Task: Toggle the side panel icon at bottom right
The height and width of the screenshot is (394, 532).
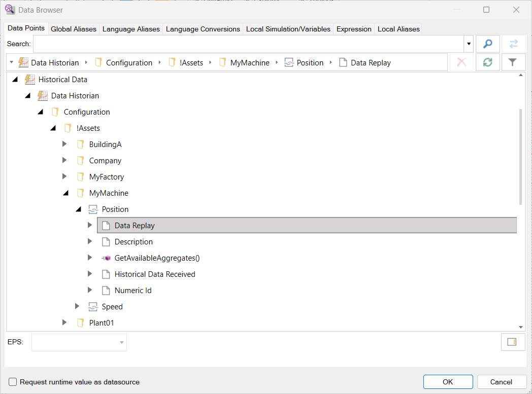Action: (513, 342)
